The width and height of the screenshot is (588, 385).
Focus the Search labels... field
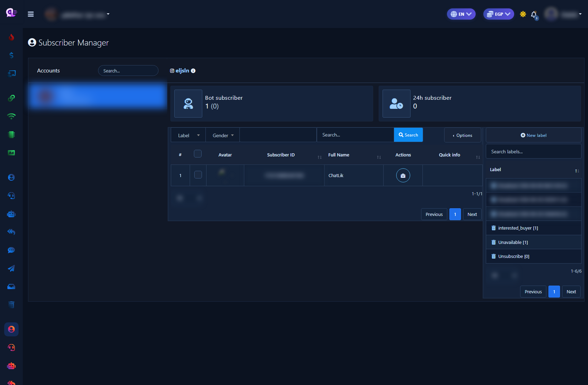[x=534, y=152]
